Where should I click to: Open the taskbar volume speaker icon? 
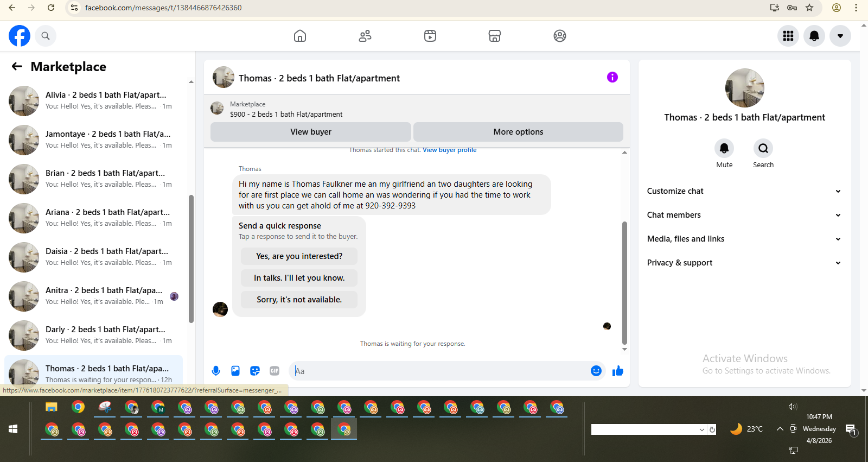coord(793,407)
